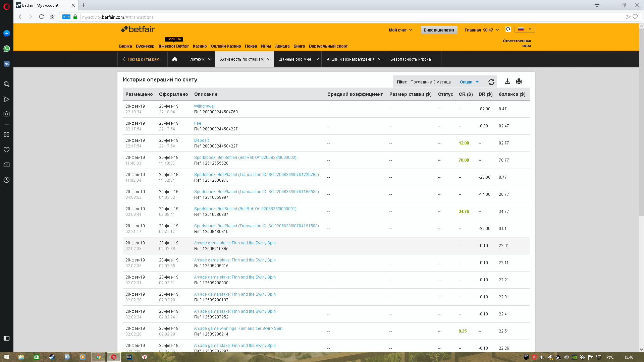Expand the Мой счет dropdown
This screenshot has width=644, height=362.
coord(400,30)
